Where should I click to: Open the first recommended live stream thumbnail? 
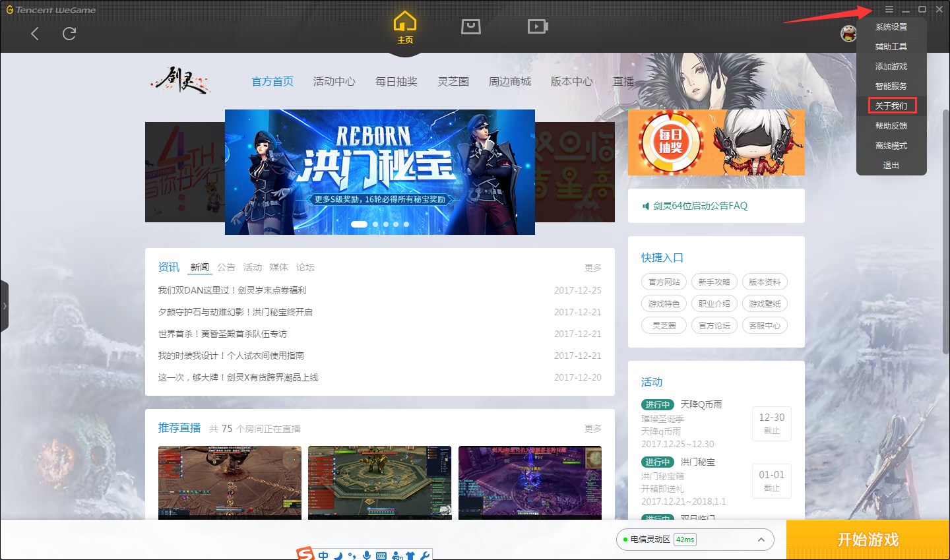[x=230, y=483]
